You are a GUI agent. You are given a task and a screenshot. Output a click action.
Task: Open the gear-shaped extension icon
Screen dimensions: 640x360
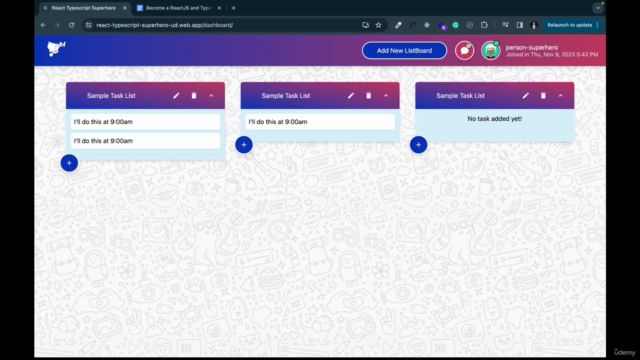pyautogui.click(x=427, y=25)
